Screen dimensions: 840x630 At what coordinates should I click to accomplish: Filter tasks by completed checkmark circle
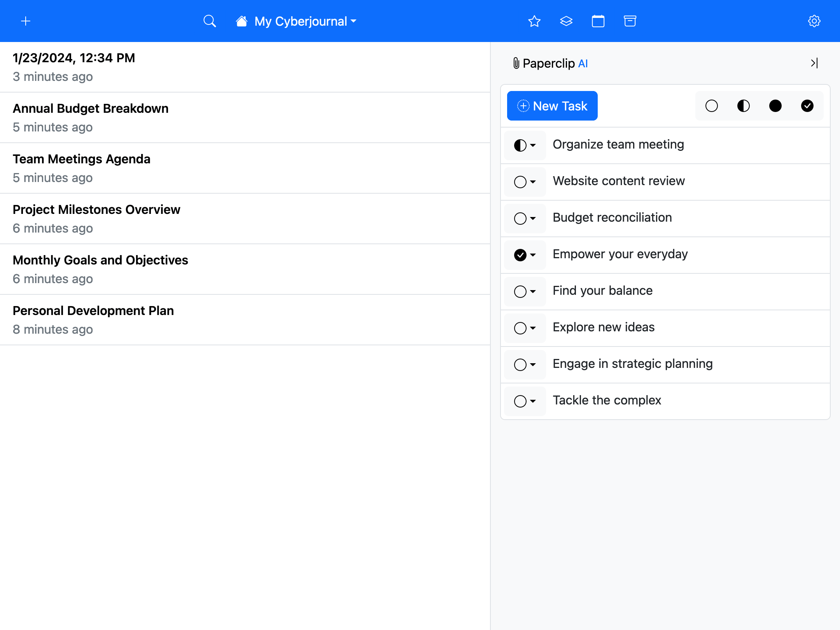(807, 105)
